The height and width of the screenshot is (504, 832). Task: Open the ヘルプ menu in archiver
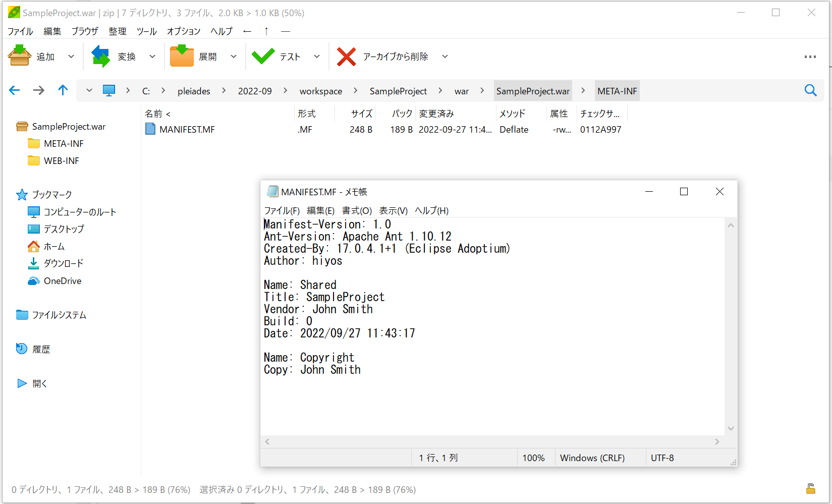coord(221,31)
